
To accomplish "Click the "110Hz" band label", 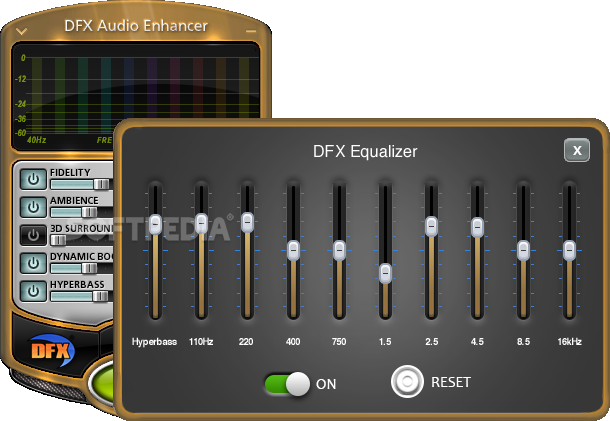I will click(x=201, y=342).
